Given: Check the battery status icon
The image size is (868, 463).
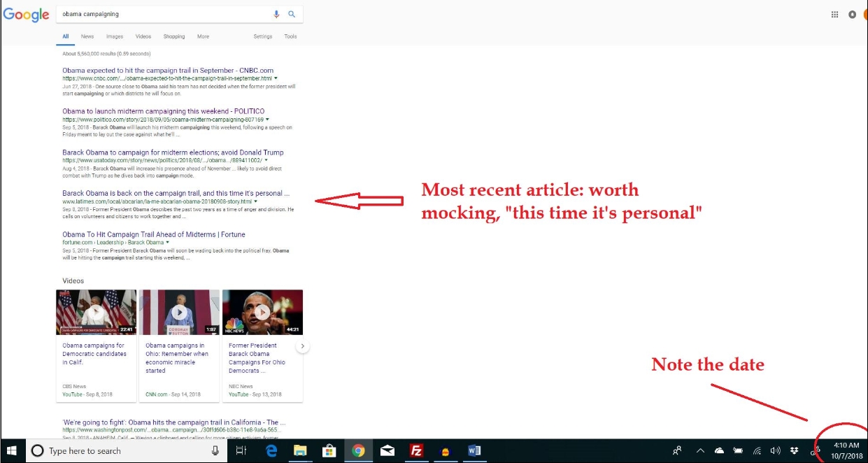Looking at the screenshot, I should pyautogui.click(x=738, y=451).
